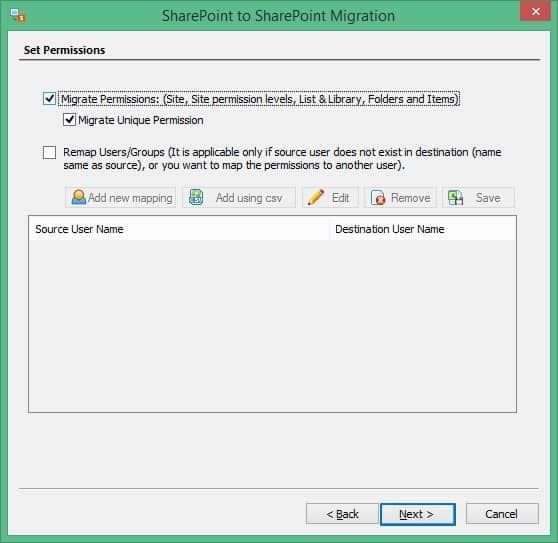This screenshot has width=558, height=543.
Task: Click the Source User Name column header
Action: click(179, 229)
